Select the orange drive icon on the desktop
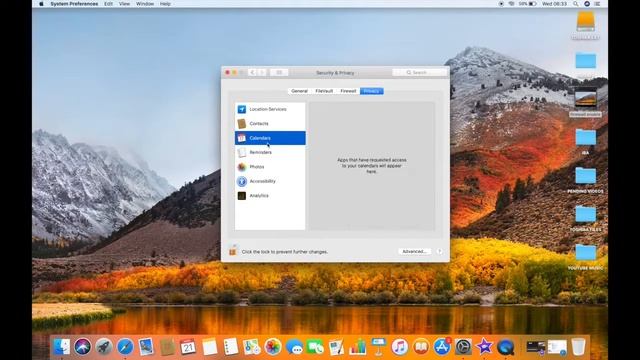The image size is (640, 360). [585, 22]
